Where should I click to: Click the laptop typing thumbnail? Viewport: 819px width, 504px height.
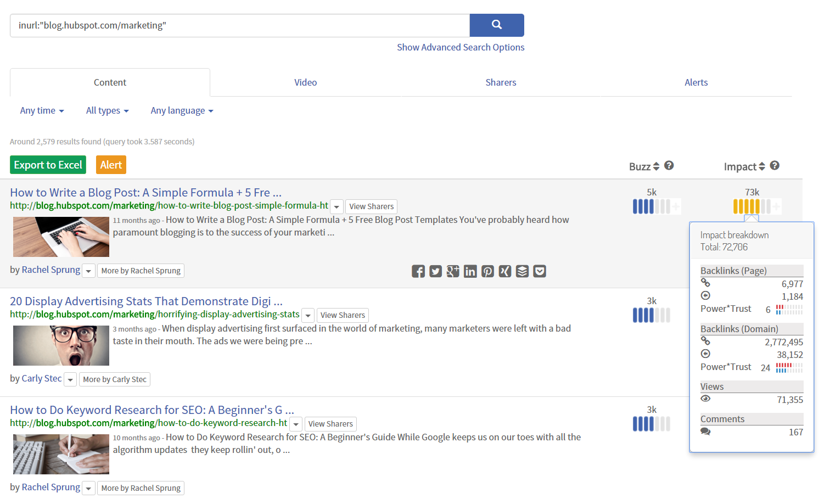click(x=61, y=237)
